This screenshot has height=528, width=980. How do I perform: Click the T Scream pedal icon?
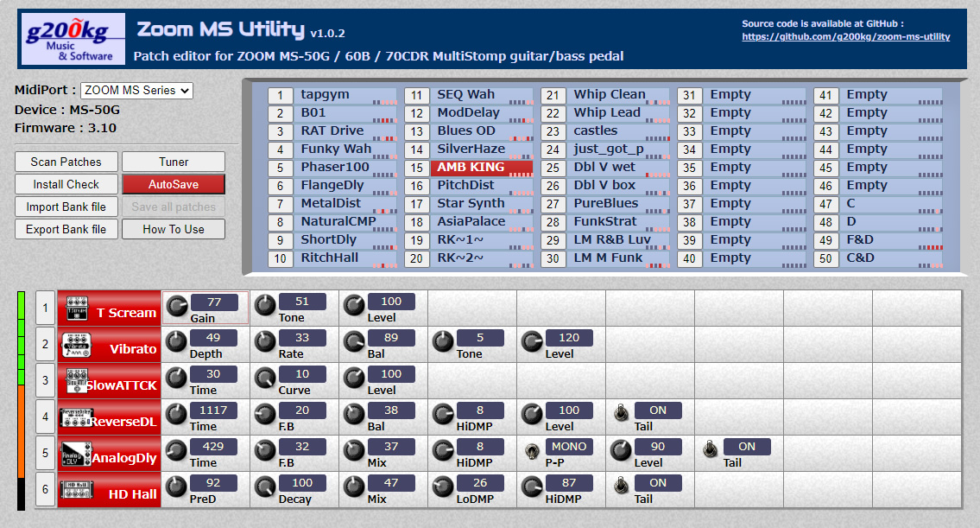[x=77, y=308]
